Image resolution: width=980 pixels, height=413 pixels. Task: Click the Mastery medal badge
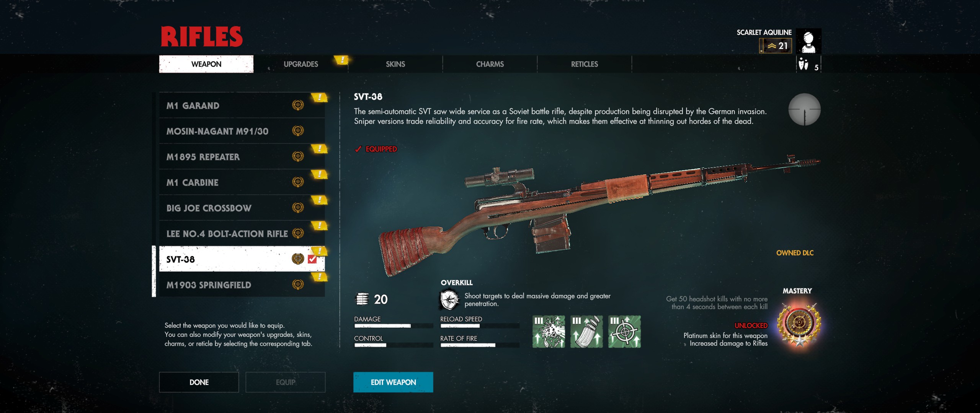[x=799, y=325]
